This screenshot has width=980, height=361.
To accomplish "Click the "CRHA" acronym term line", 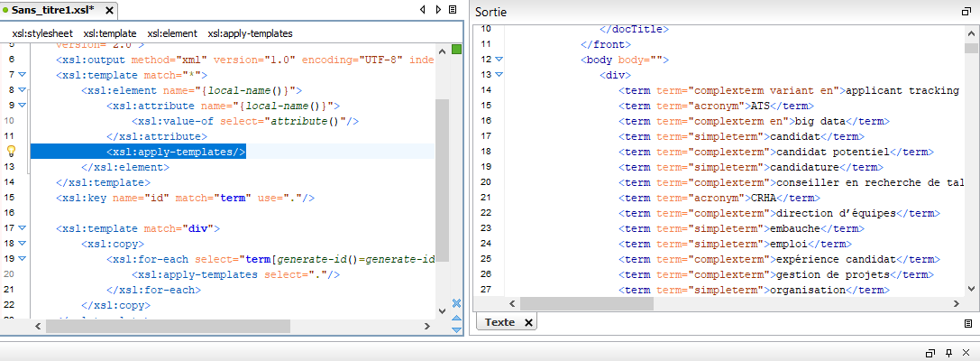I will click(719, 197).
